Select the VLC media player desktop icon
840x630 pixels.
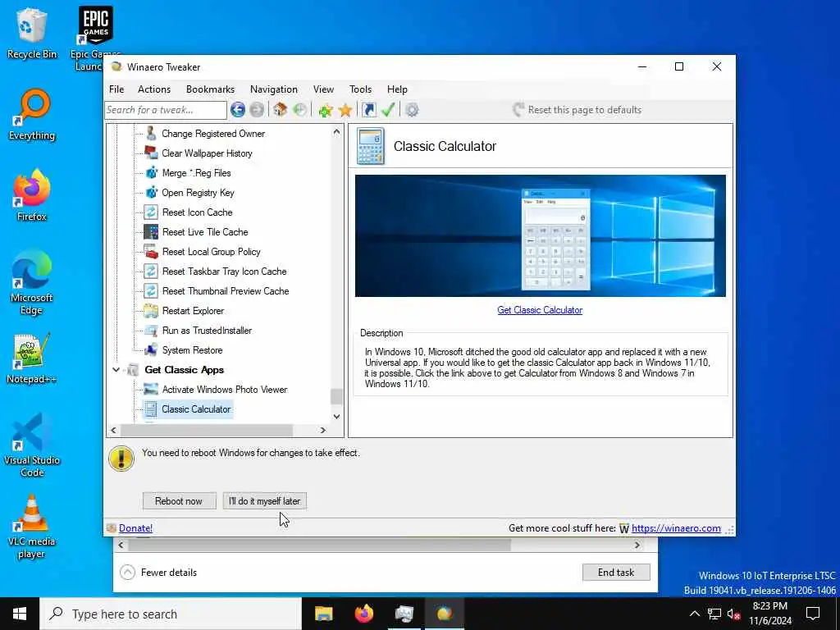pyautogui.click(x=31, y=527)
